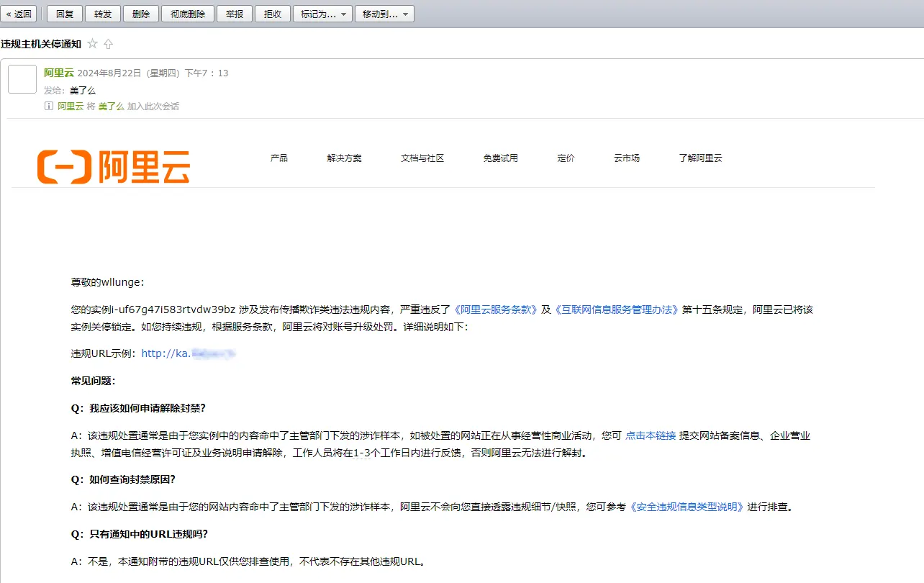Screen dimensions: 924x583
Task: Click recipient 美了么 in 发给 line
Action: (x=83, y=90)
